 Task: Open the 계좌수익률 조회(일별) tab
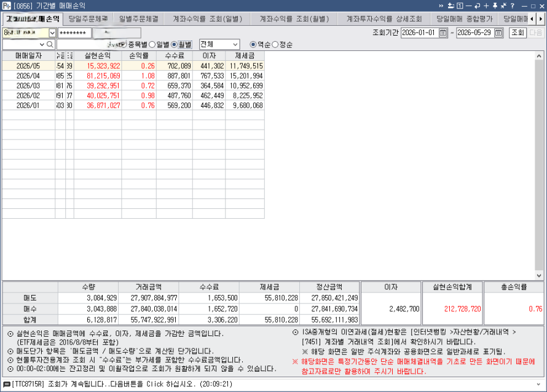coord(208,19)
